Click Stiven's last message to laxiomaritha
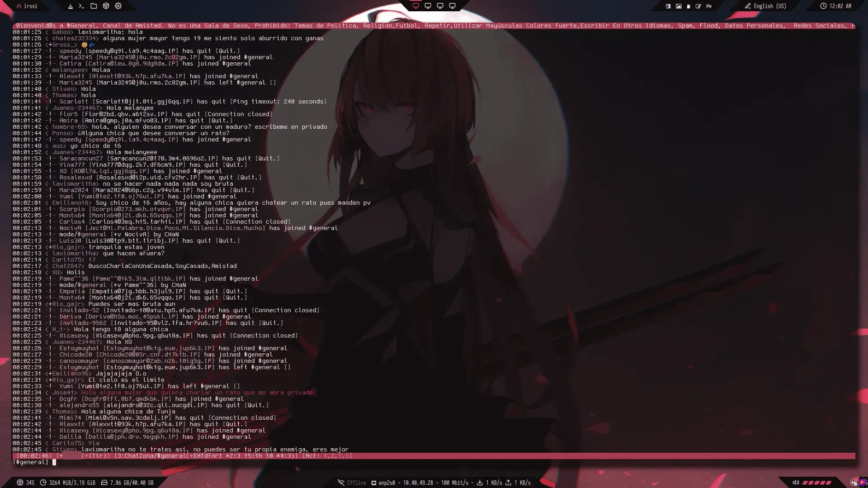This screenshot has width=868, height=488. [x=180, y=450]
